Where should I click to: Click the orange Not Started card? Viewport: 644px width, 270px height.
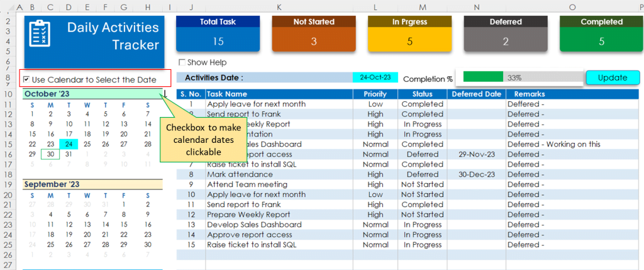(314, 34)
